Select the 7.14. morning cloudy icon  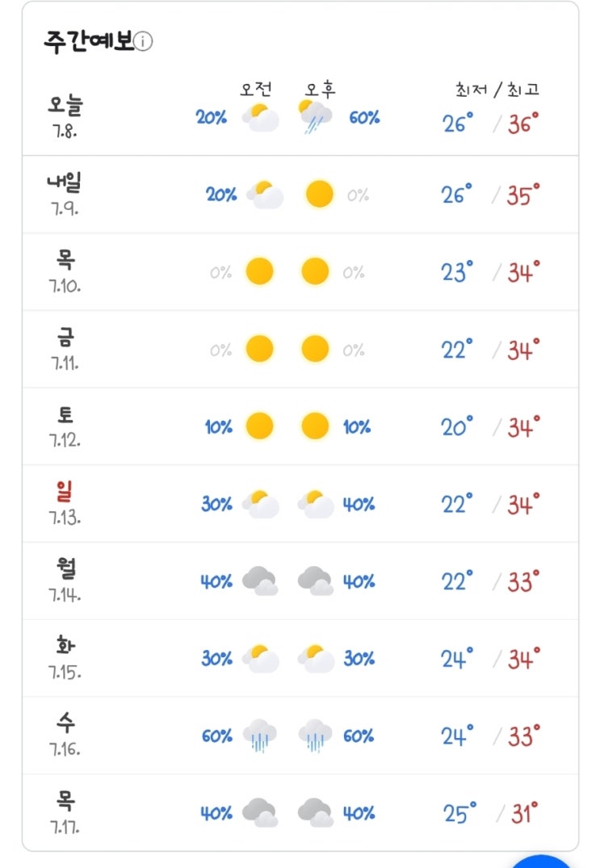[x=260, y=581]
